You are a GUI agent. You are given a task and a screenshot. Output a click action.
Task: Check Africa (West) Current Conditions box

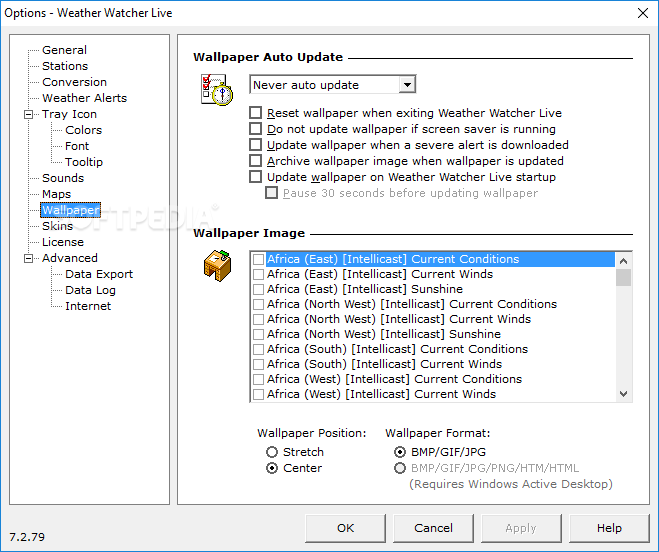click(258, 379)
